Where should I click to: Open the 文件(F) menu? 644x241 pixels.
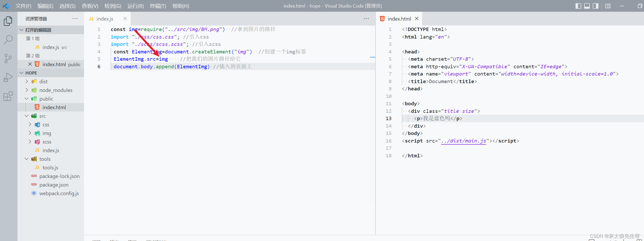click(23, 6)
